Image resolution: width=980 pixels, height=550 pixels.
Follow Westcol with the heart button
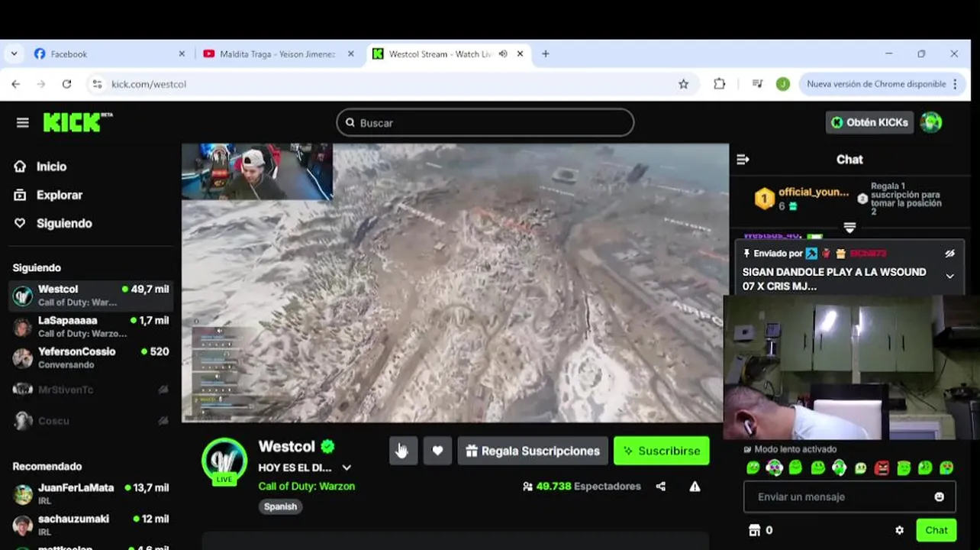tap(437, 451)
